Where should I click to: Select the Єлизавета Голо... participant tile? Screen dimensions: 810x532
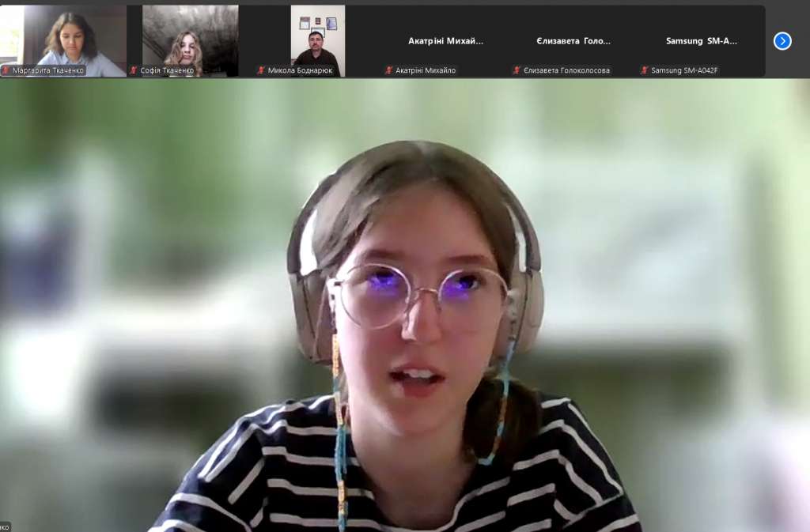coord(573,41)
